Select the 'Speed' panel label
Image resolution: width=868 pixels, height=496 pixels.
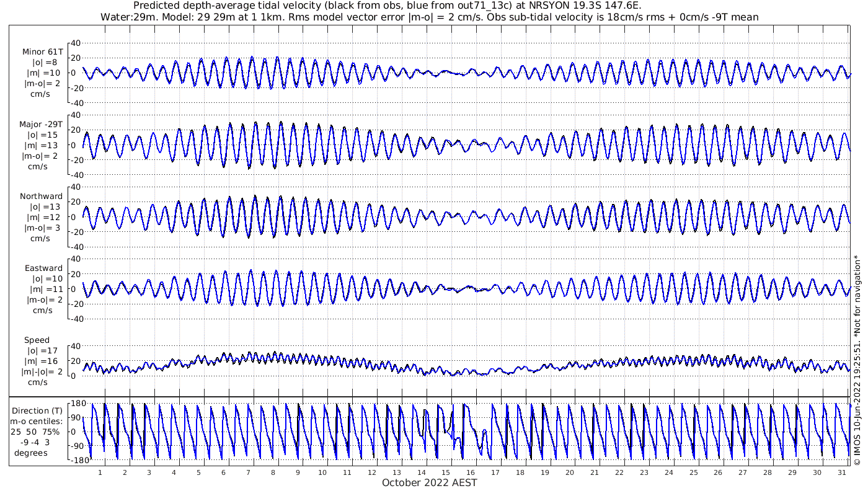[x=37, y=340]
